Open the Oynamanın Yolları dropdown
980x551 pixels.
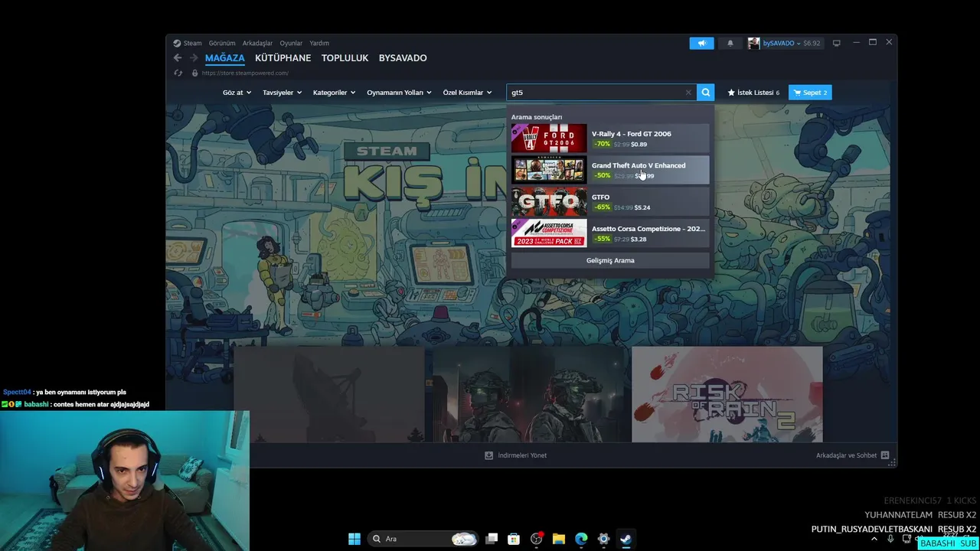[x=399, y=93]
